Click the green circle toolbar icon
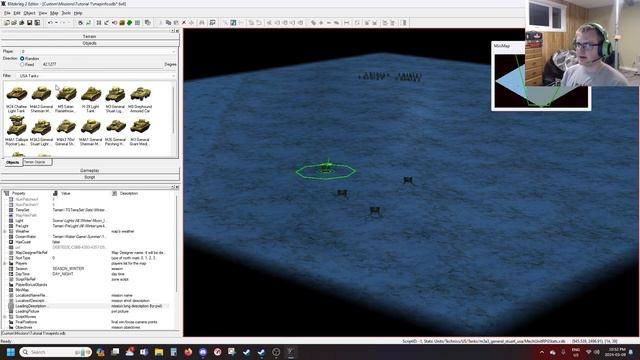Viewport: 640px width, 360px height. click(x=130, y=23)
